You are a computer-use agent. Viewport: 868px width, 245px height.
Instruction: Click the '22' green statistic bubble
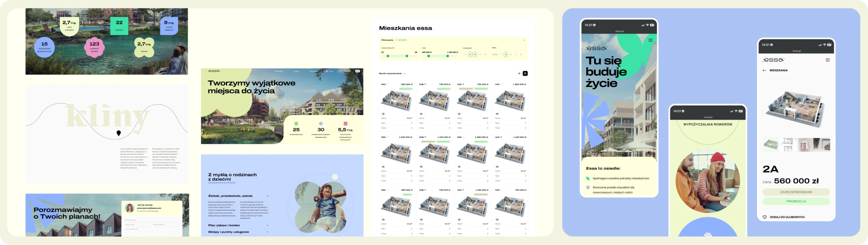pyautogui.click(x=119, y=25)
